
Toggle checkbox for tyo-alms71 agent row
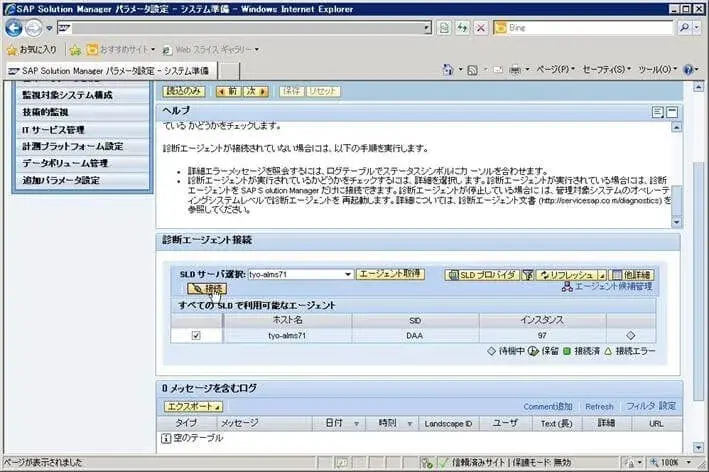tap(196, 335)
